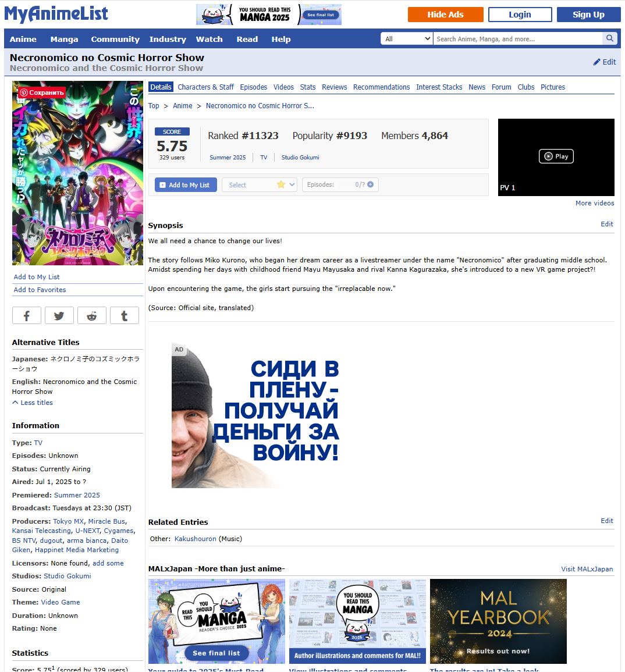Select the Details tab
This screenshot has height=672, width=625.
(161, 87)
